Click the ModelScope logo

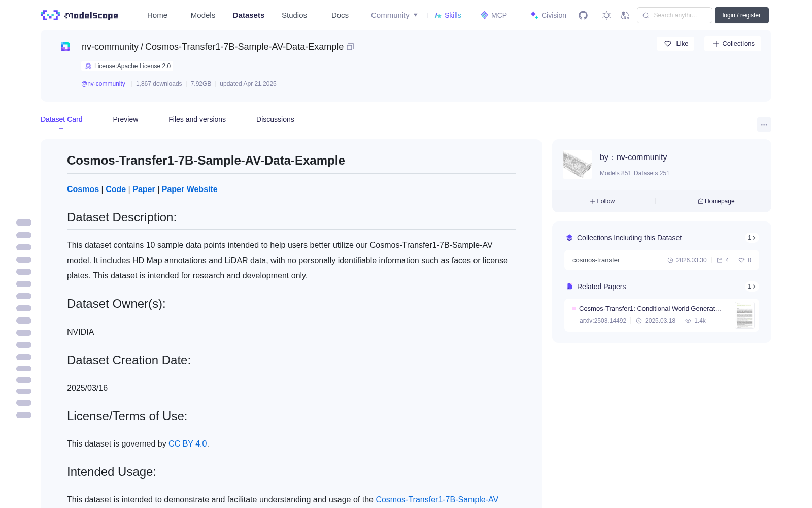(x=79, y=15)
